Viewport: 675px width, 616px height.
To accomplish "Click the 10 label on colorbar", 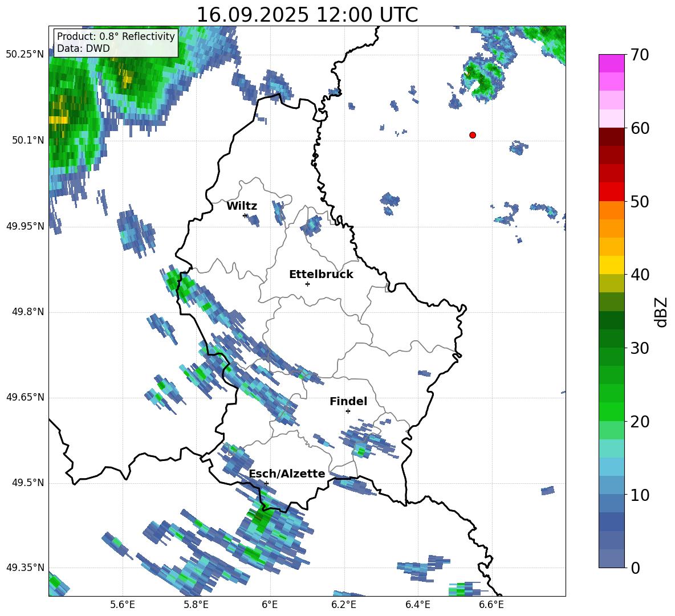I will (x=640, y=495).
